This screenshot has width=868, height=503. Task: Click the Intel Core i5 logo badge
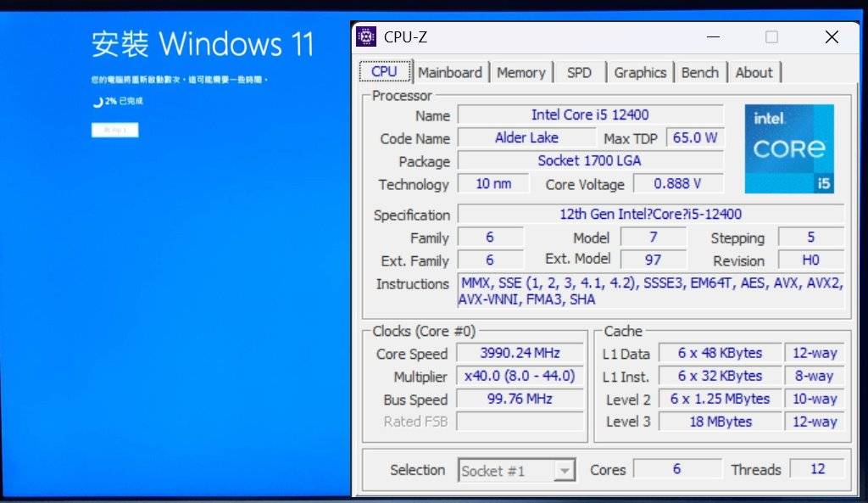pos(789,148)
